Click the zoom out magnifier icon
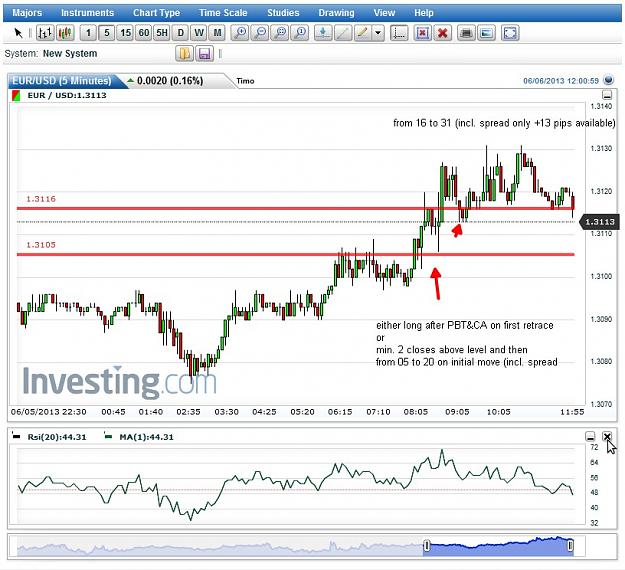Image resolution: width=625 pixels, height=570 pixels. coord(260,33)
